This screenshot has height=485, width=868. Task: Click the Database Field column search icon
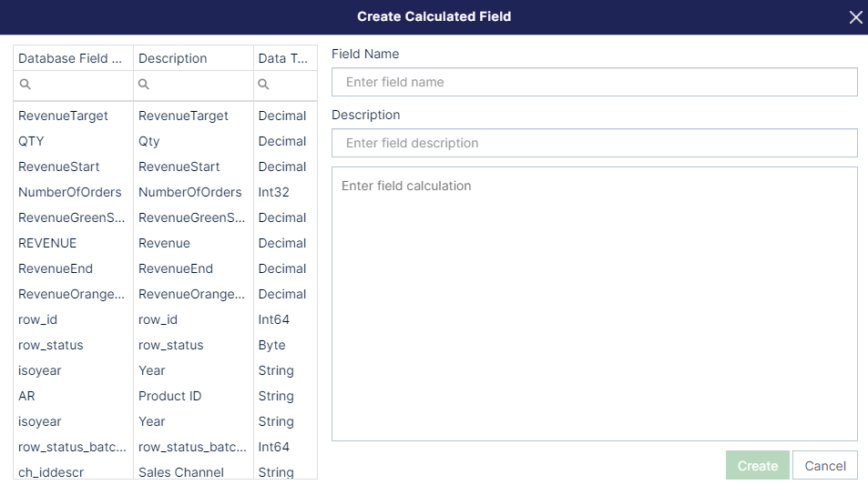[25, 84]
